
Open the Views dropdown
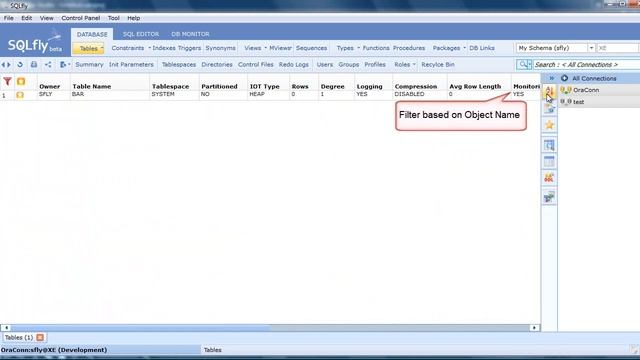point(266,48)
